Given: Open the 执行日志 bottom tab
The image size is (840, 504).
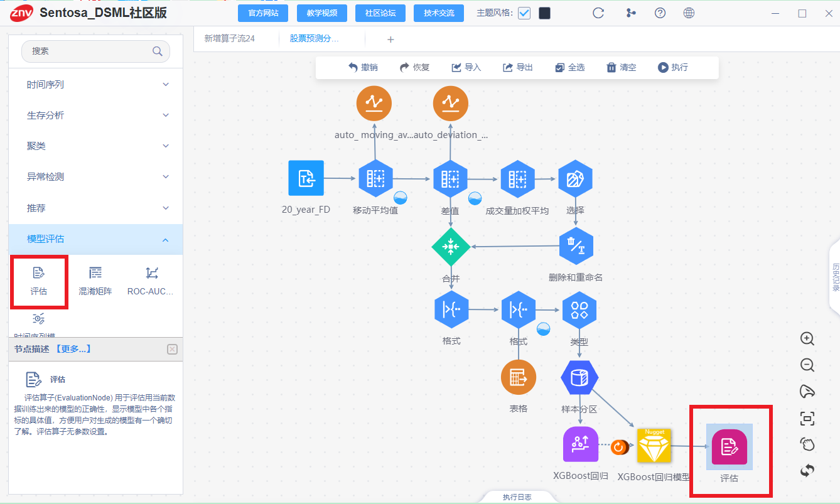Looking at the screenshot, I should point(517,497).
